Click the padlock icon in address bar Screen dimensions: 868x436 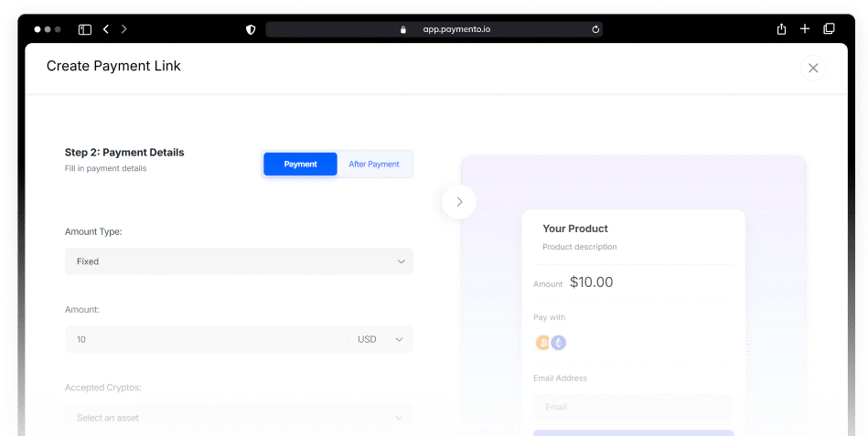point(403,29)
